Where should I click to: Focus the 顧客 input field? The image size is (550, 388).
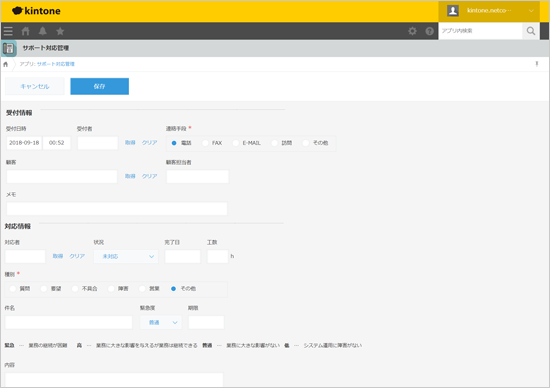[62, 176]
